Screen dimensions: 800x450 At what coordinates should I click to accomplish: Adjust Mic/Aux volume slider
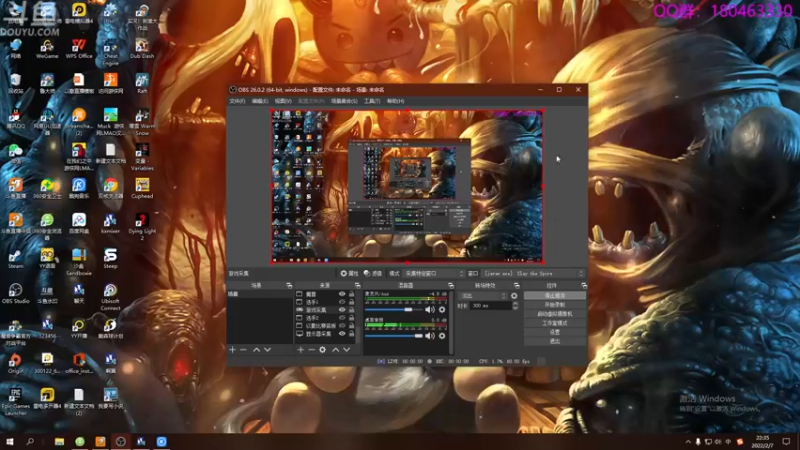coord(393,310)
